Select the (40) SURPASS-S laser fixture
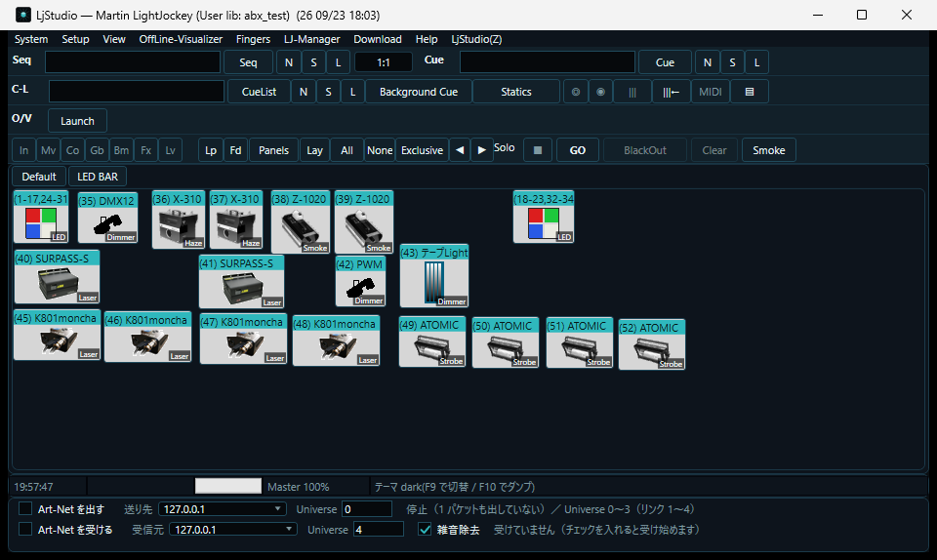937x560 pixels. point(57,277)
